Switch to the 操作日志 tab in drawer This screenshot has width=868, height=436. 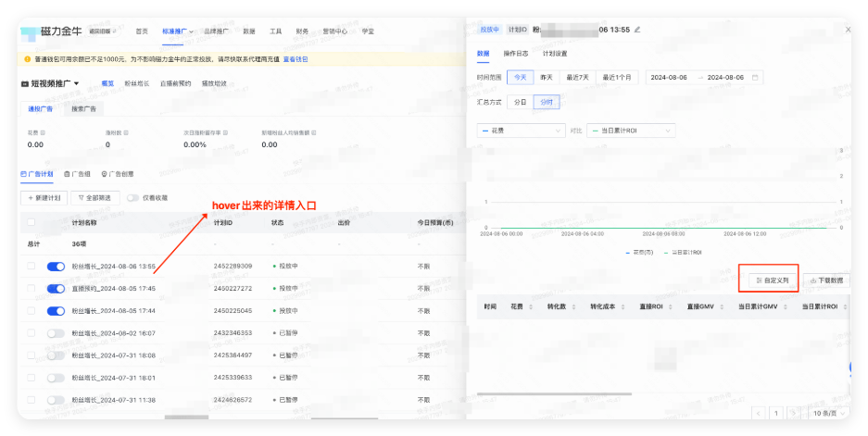click(515, 54)
